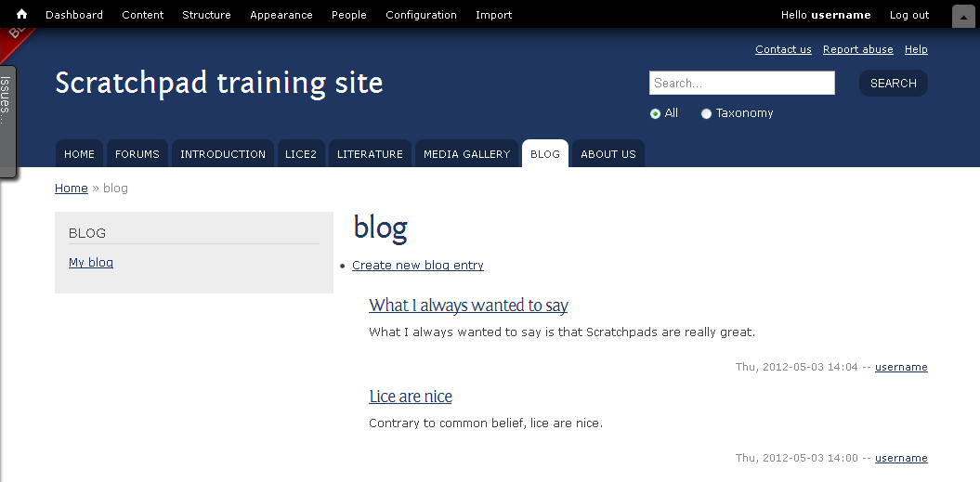Open the My blog sidebar link
980x482 pixels.
(91, 263)
